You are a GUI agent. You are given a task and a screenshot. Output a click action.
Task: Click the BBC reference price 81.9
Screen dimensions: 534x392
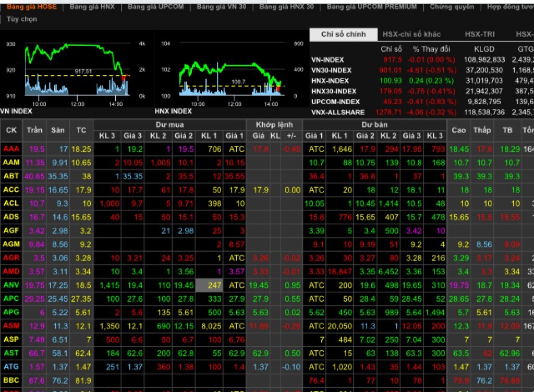click(83, 381)
